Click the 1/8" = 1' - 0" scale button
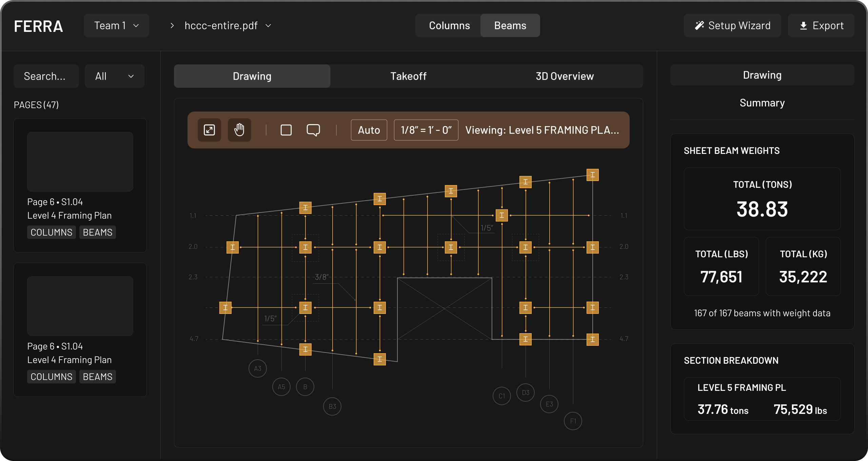Image resolution: width=868 pixels, height=461 pixels. [x=426, y=130]
